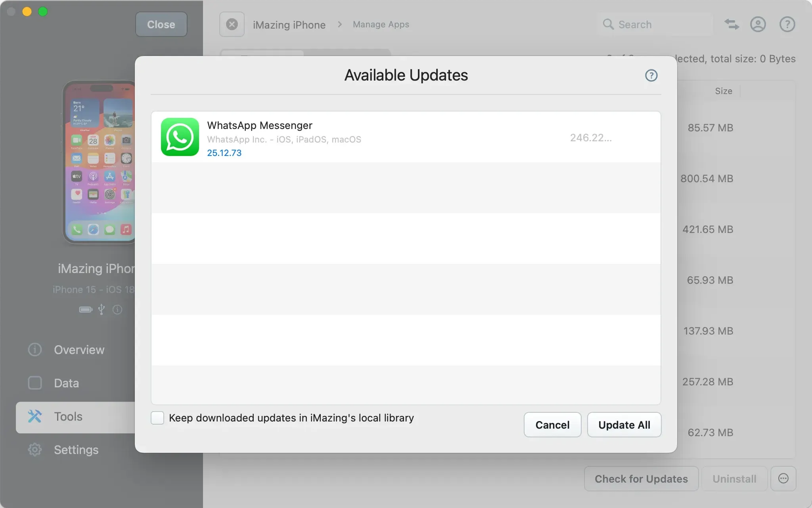
Task: Open WhatsApp version 25.12.73 link
Action: tap(224, 152)
